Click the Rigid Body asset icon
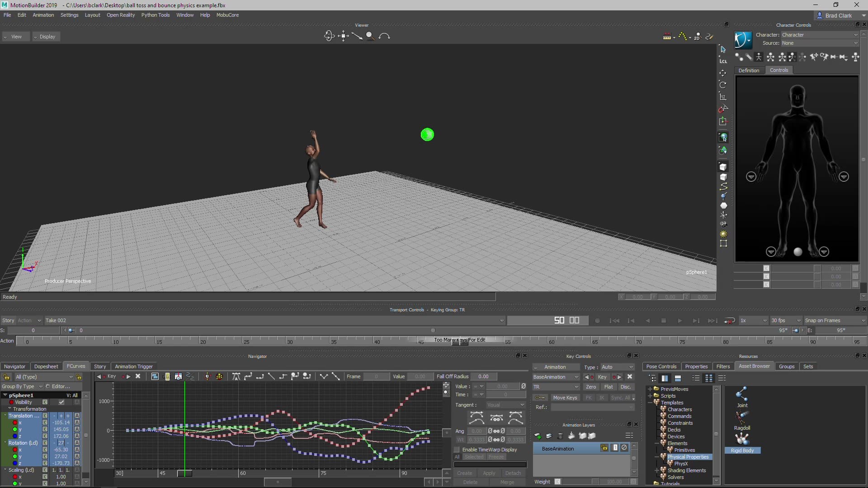 742,439
